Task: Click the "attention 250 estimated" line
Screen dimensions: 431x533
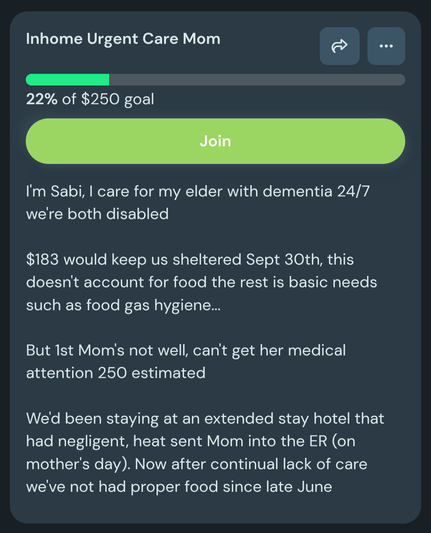Action: (x=116, y=373)
